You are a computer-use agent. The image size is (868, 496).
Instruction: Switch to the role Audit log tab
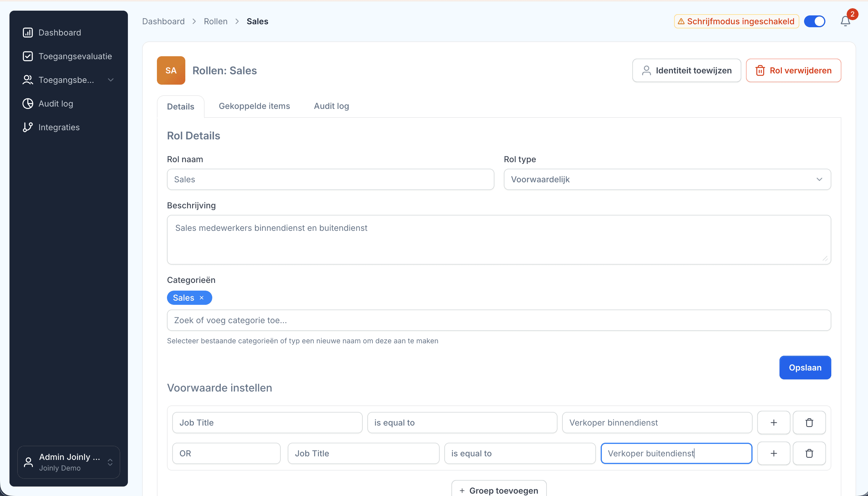(x=331, y=106)
